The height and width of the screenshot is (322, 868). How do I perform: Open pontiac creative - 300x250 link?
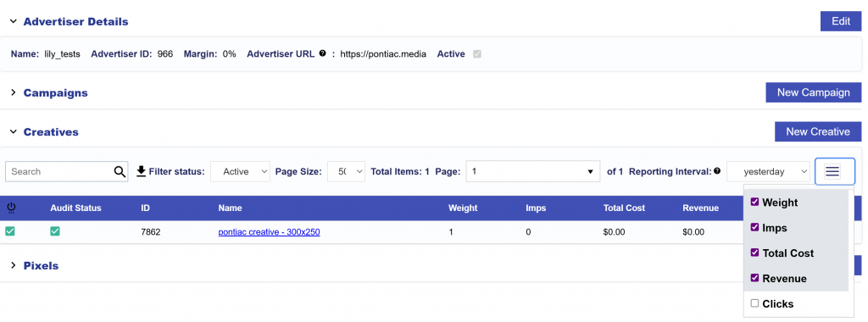point(269,232)
